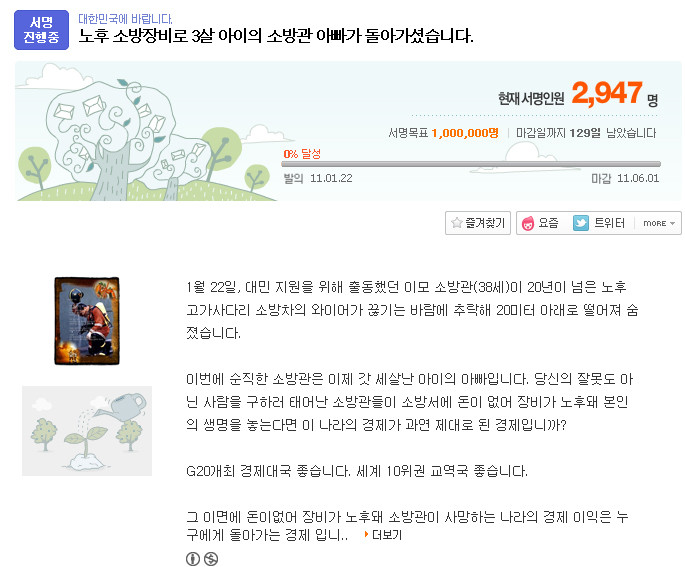Click the star favorites icon

457,223
